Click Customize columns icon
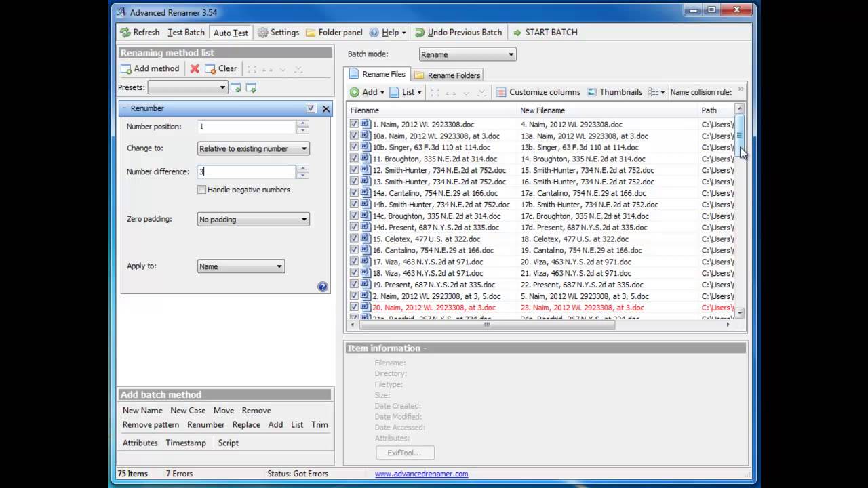Screen dimensions: 868x488 coord(501,92)
